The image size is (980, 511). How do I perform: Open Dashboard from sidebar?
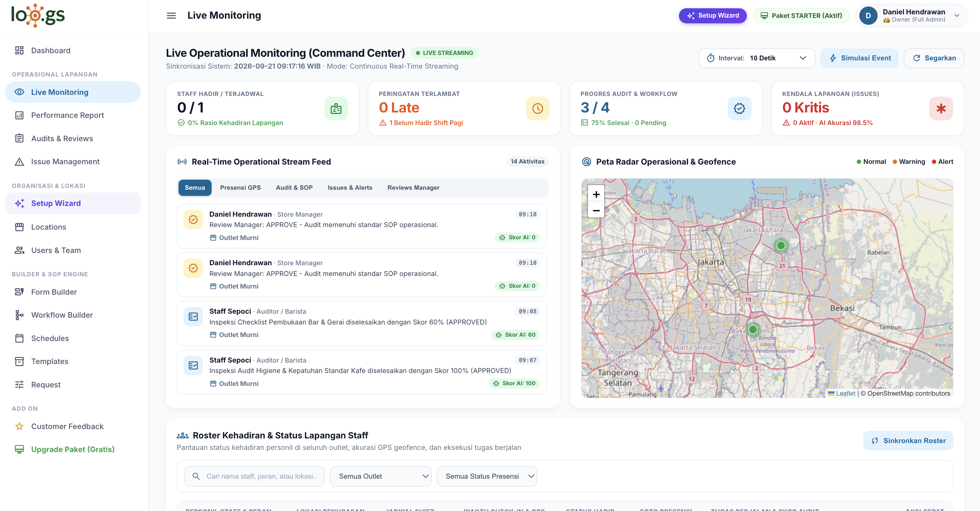point(73,51)
